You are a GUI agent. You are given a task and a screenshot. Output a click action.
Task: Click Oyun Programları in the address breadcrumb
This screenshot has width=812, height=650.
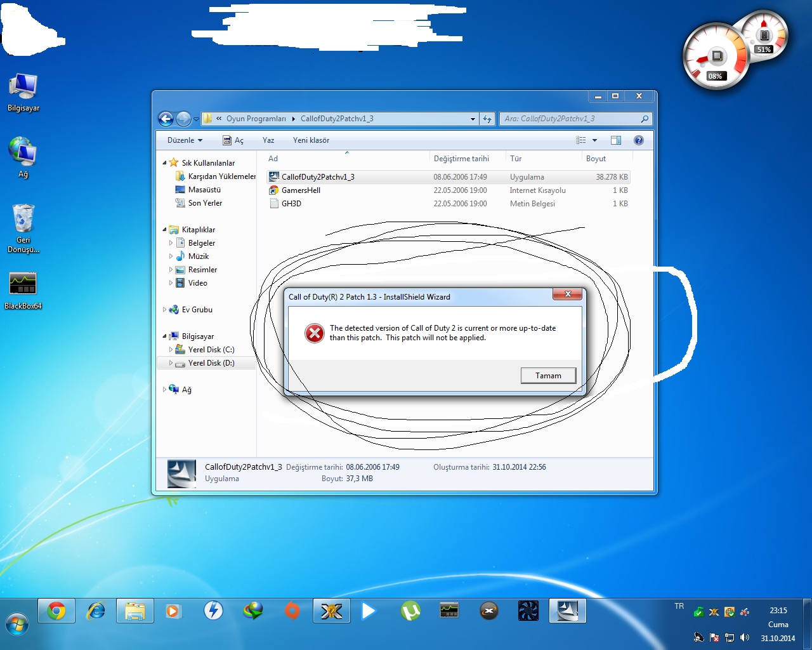coord(256,119)
